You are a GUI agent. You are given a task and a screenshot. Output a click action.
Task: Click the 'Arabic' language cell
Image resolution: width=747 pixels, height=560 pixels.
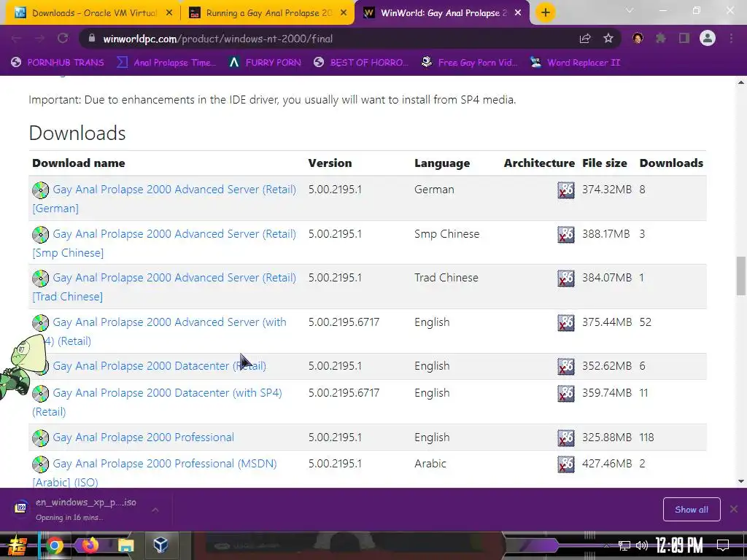coord(430,464)
